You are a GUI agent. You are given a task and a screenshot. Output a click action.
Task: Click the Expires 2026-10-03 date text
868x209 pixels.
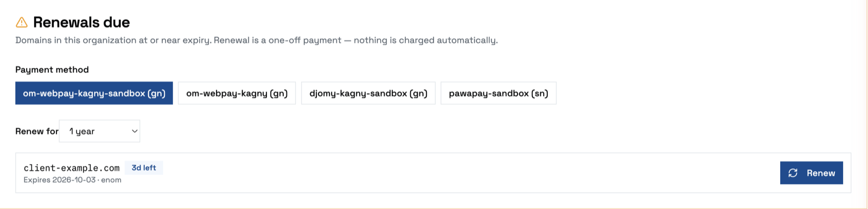[x=60, y=180]
